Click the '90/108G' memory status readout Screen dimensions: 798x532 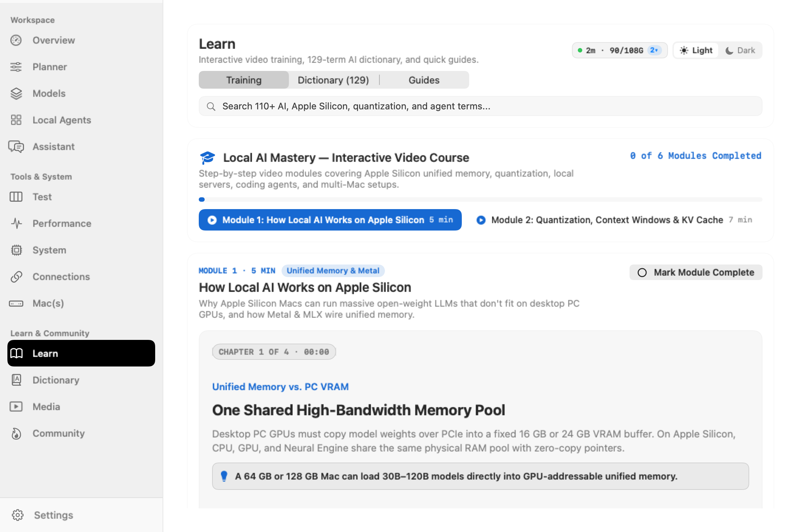click(x=626, y=51)
